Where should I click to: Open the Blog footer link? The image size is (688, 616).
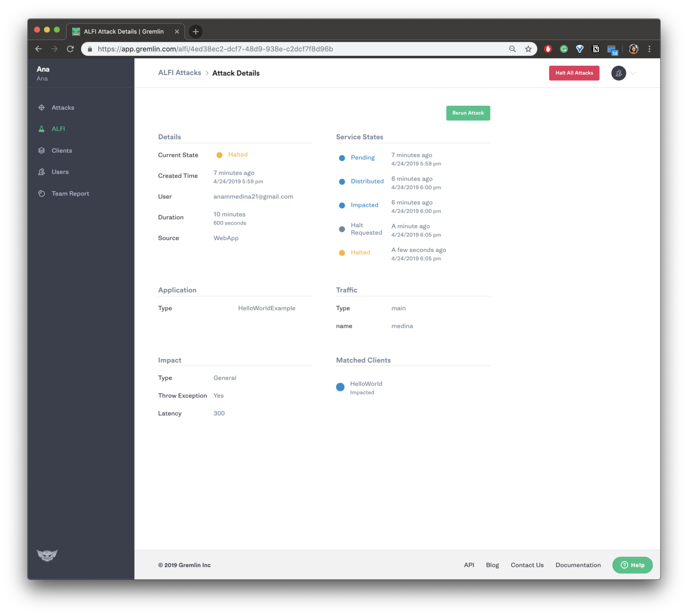(x=492, y=565)
